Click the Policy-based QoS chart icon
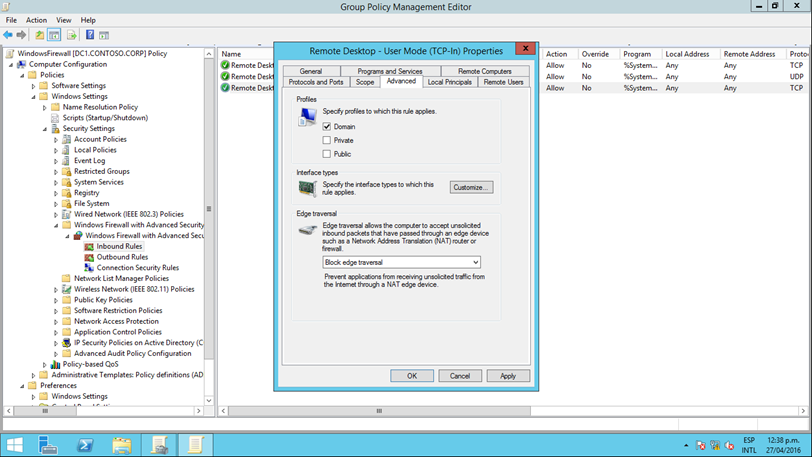The width and height of the screenshot is (812, 457). (55, 364)
